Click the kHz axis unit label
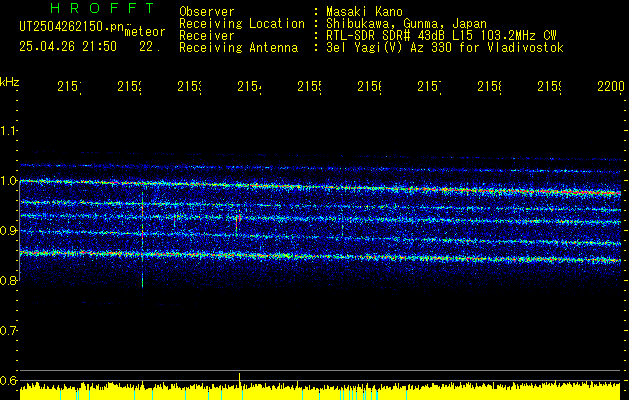This screenshot has width=629, height=400. (9, 82)
